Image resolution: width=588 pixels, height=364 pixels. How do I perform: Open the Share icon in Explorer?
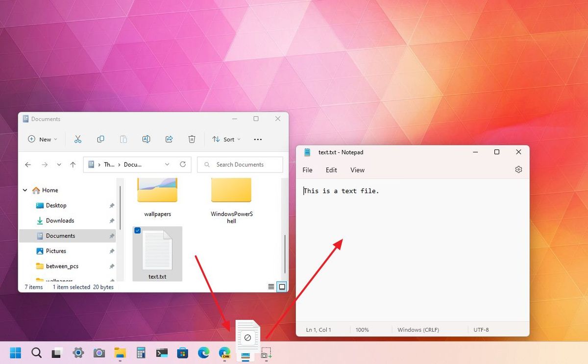coord(169,139)
